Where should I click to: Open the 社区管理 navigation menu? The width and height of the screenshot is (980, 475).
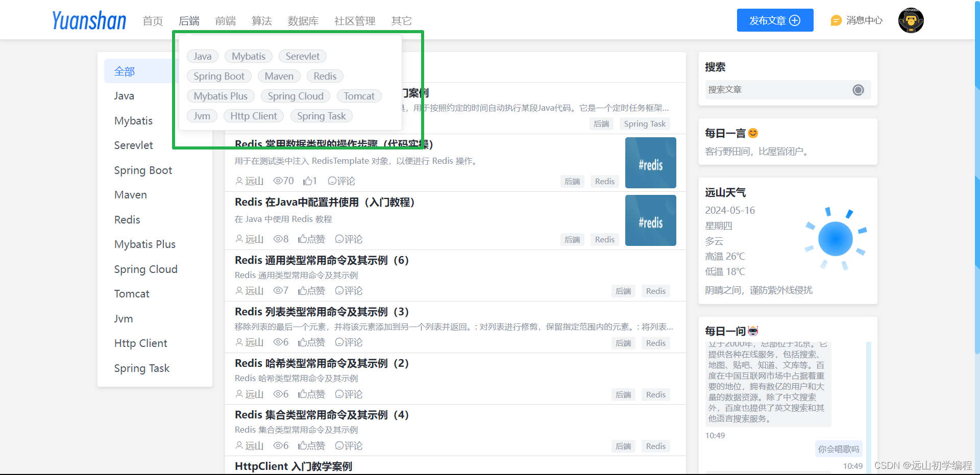pos(355,21)
